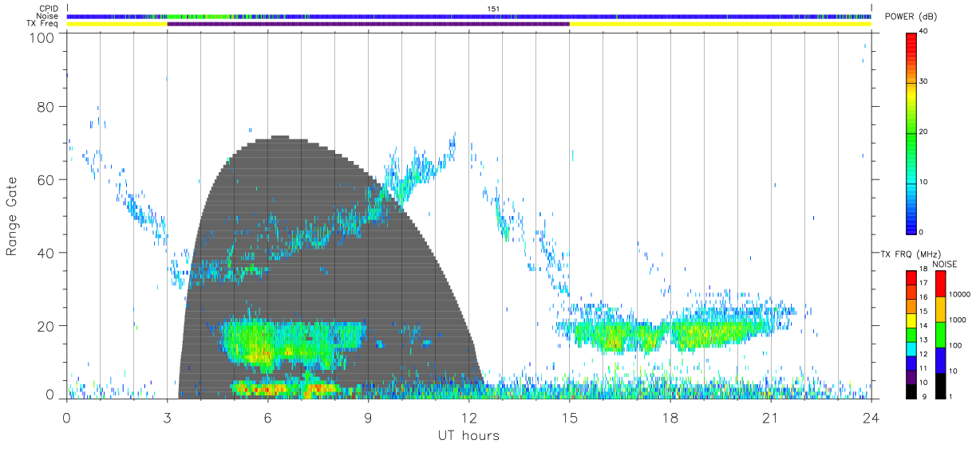The image size is (980, 452).
Task: Pick the orange-yellow segment of the NOISE colorbar
Action: click(939, 309)
